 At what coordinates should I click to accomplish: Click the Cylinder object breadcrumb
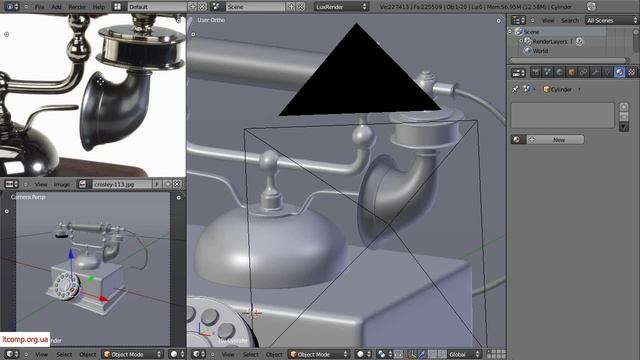(x=558, y=89)
